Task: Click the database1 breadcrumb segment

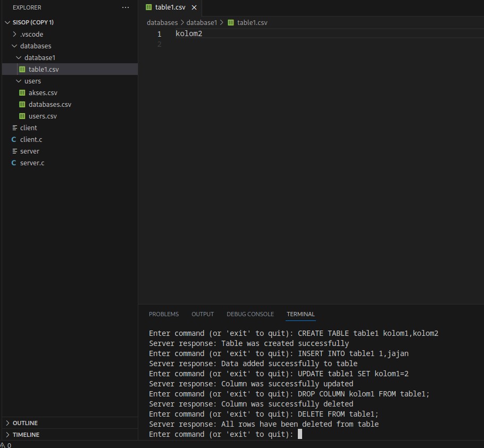Action: coord(202,22)
